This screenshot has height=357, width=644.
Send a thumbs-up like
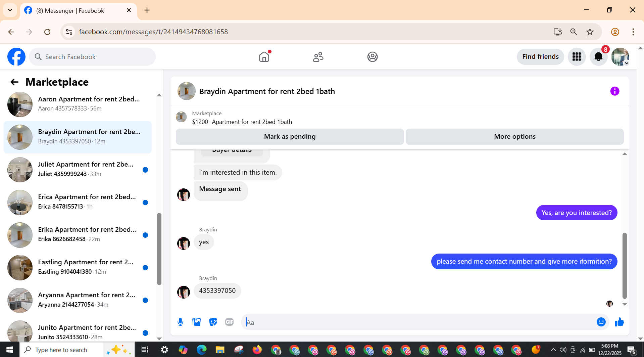point(619,322)
